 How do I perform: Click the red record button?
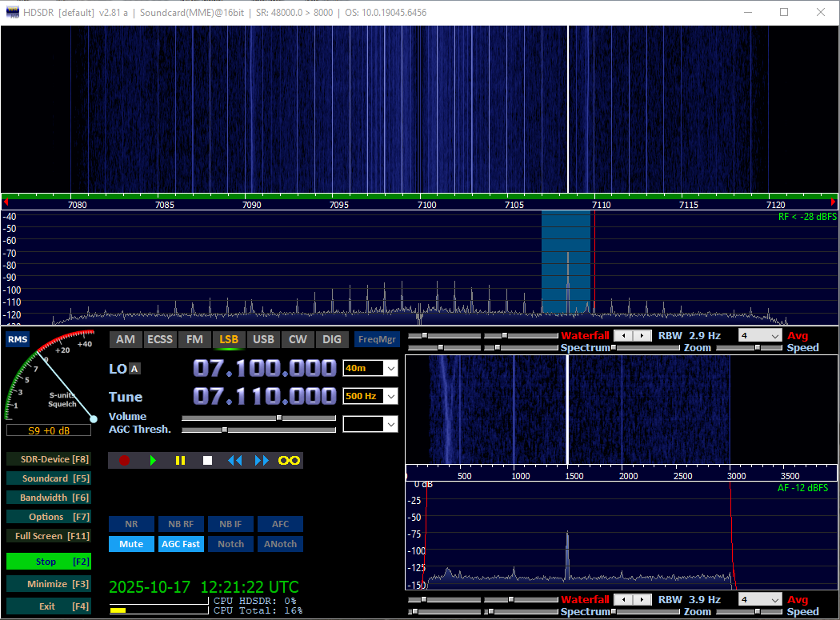click(124, 460)
